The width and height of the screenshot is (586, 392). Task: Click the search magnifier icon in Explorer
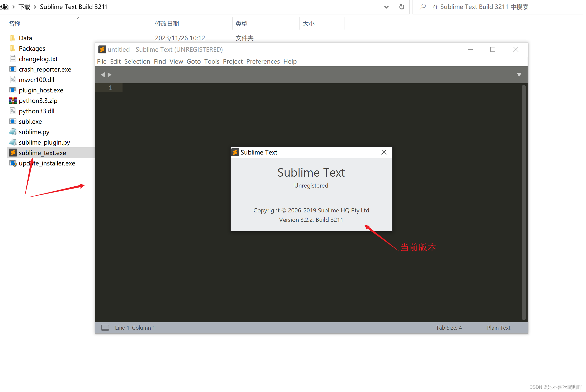coord(423,7)
